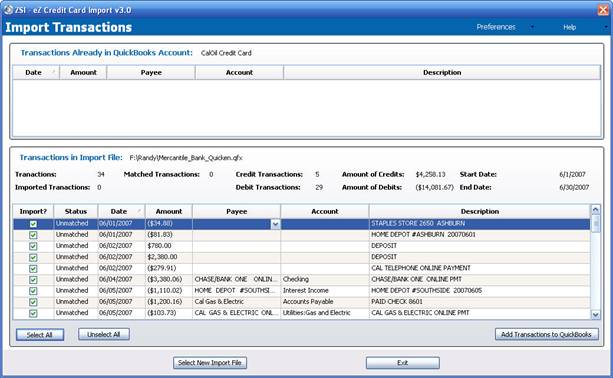Screen dimensions: 613x378
Task: Click the Exit button
Action: (402, 363)
